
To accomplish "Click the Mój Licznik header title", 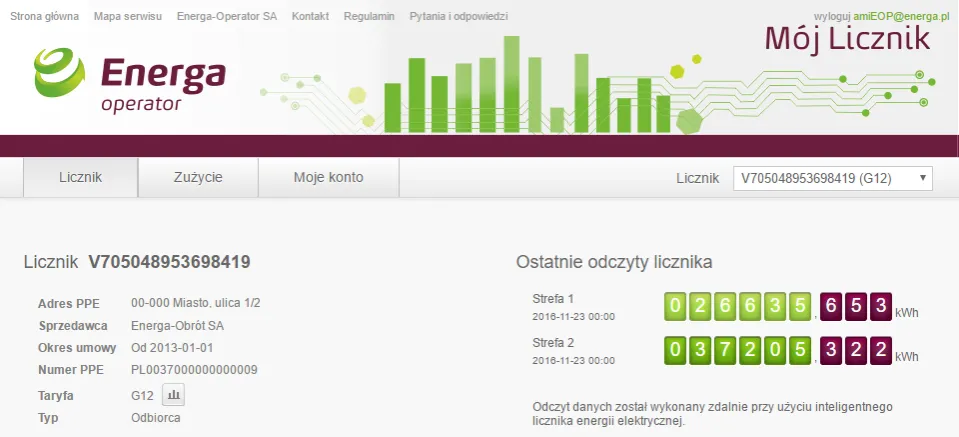I will (847, 38).
